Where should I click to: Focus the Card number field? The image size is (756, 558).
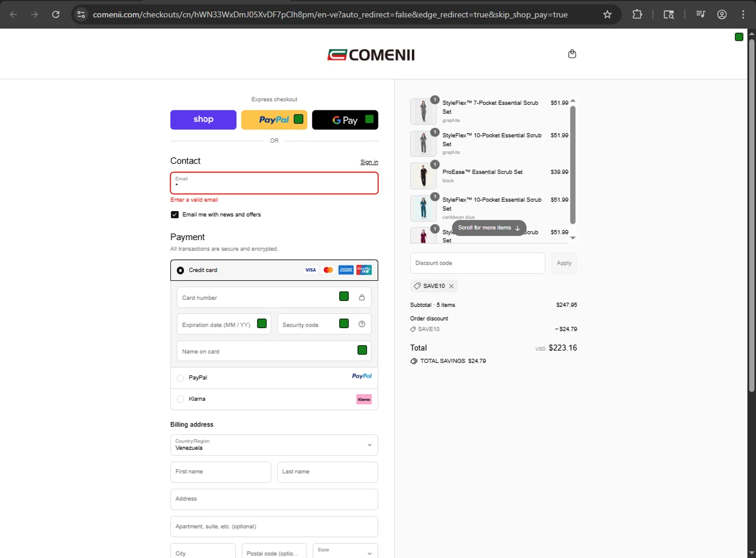(274, 297)
